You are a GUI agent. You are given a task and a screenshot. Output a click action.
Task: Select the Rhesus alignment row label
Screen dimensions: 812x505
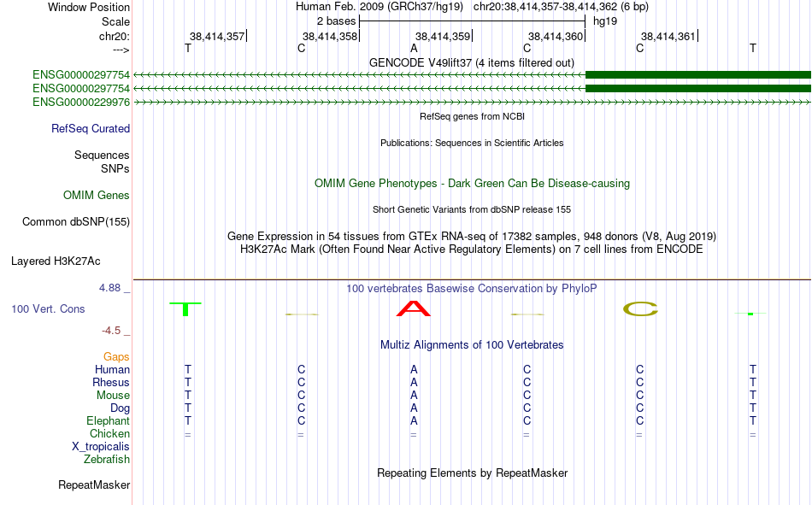click(111, 382)
